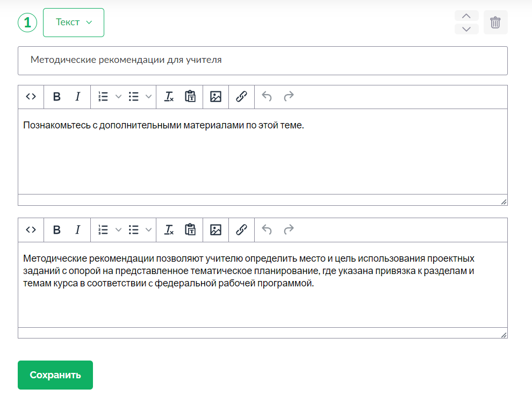The width and height of the screenshot is (532, 396).
Task: Move block down with the arrow
Action: 466,29
